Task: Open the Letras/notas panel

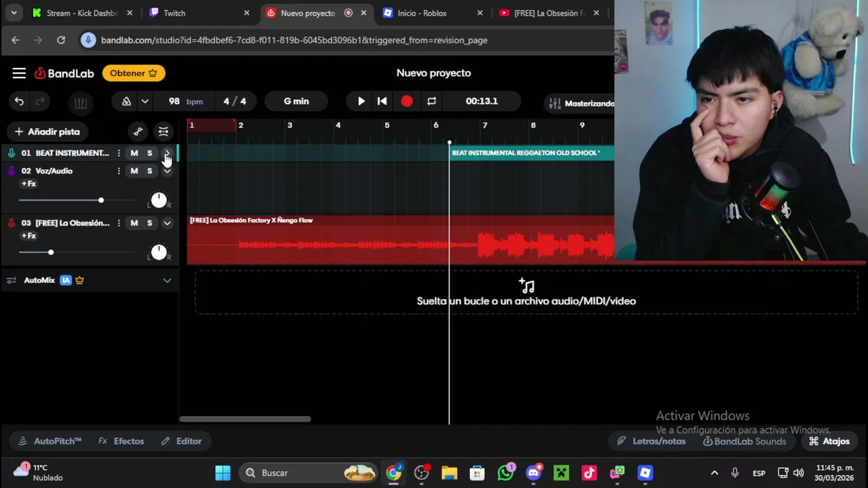Action: click(x=651, y=441)
